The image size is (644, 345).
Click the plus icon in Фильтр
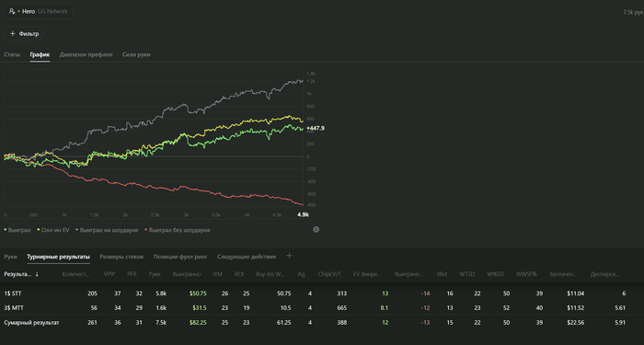coord(12,34)
